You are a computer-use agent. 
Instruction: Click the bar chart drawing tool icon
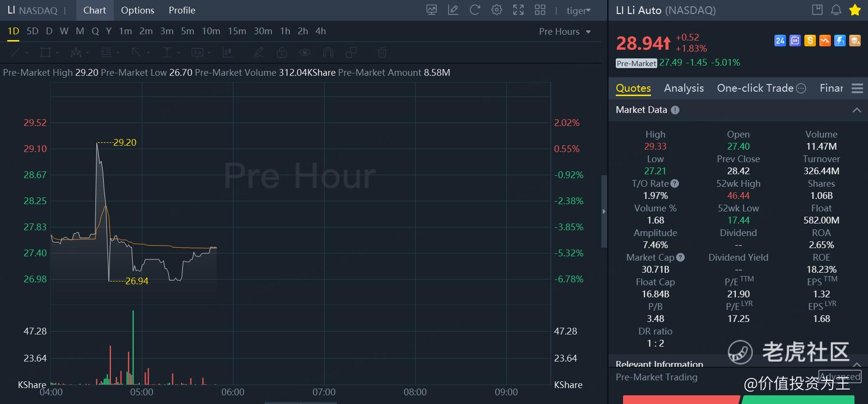click(x=228, y=53)
